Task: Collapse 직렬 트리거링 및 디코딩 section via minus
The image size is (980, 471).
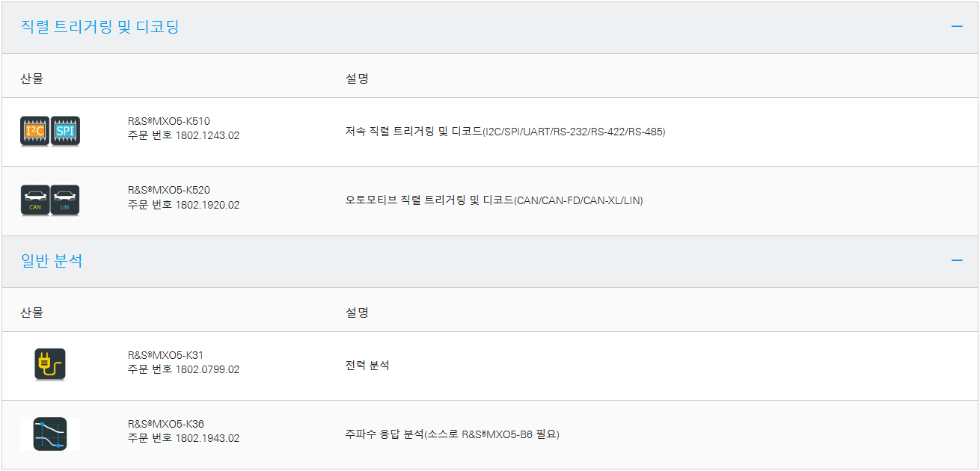Action: click(957, 26)
